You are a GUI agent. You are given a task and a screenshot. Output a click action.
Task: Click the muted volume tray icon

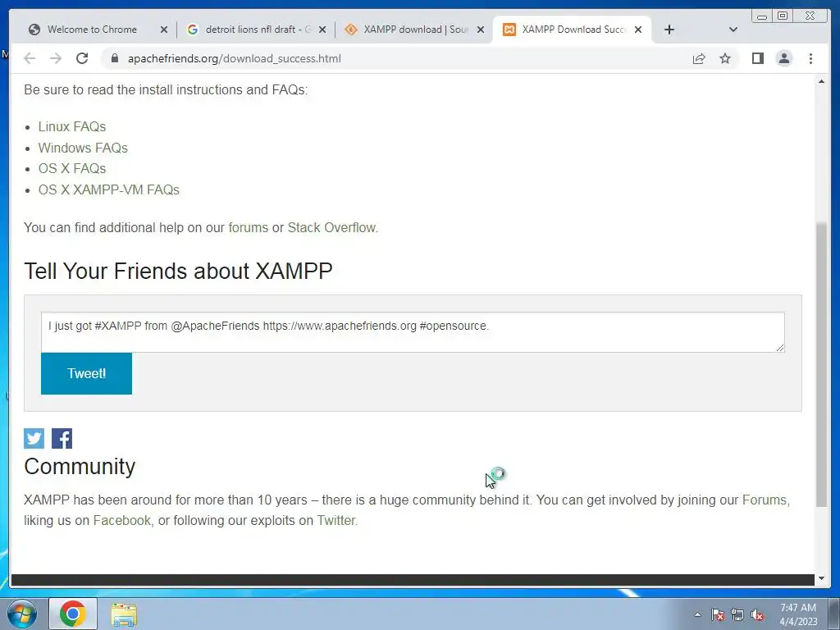[757, 614]
